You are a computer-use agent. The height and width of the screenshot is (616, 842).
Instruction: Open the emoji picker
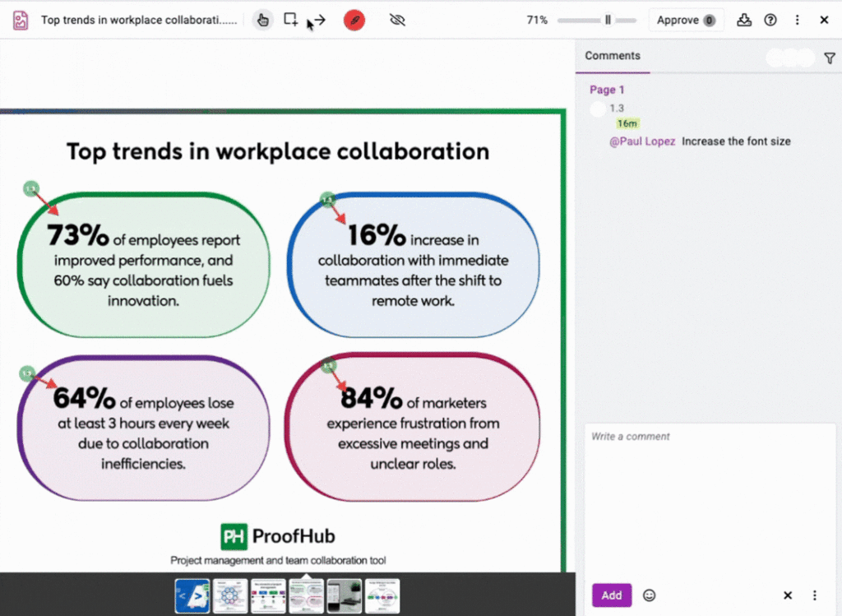click(650, 595)
